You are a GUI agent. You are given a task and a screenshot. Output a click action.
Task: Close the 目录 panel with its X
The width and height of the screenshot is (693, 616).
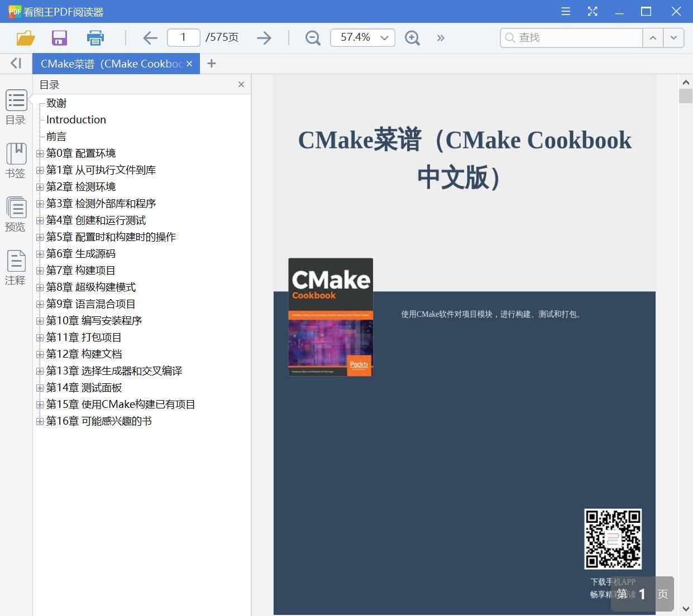tap(241, 84)
